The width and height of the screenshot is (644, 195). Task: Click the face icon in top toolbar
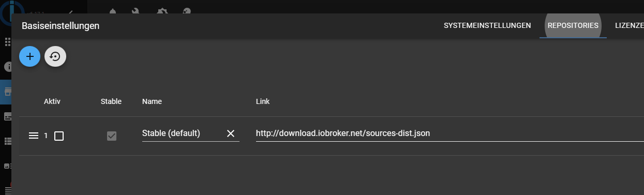click(x=188, y=11)
